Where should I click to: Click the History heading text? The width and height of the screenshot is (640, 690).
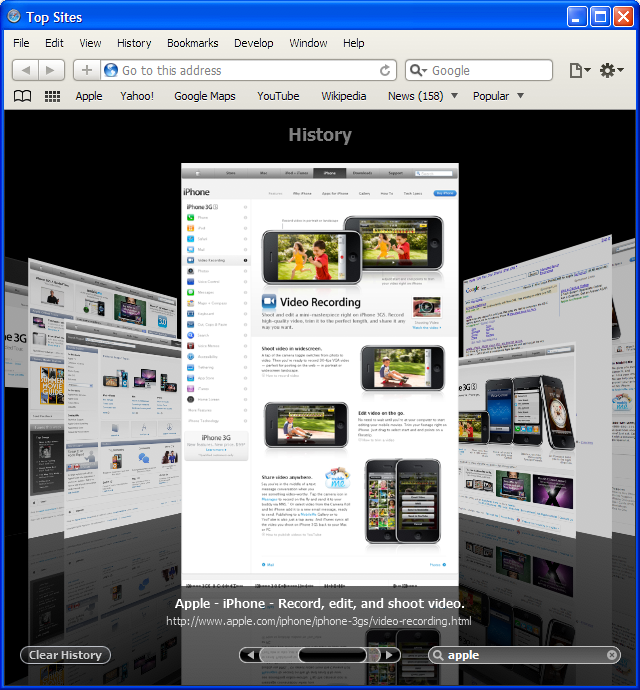click(320, 135)
